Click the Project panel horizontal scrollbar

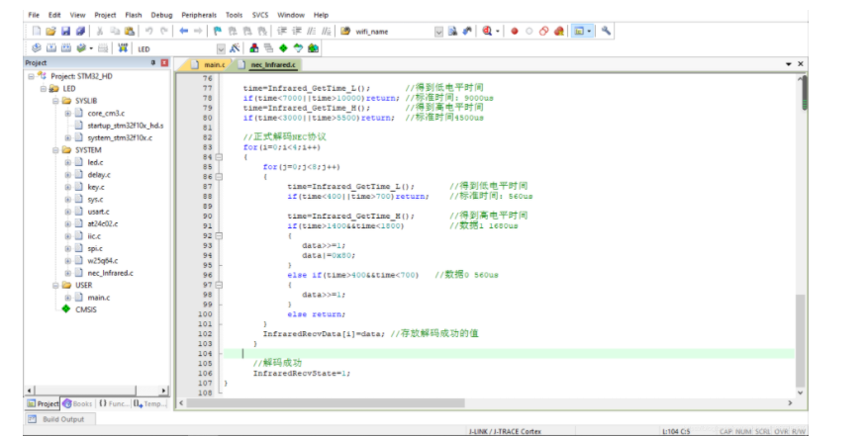97,391
